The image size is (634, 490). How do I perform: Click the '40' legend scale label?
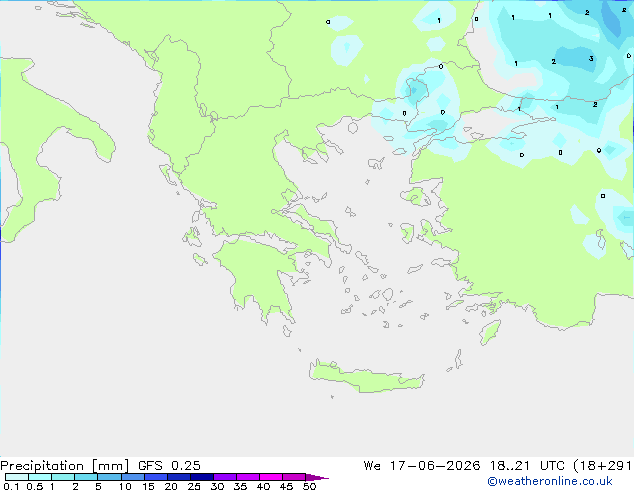point(263,486)
